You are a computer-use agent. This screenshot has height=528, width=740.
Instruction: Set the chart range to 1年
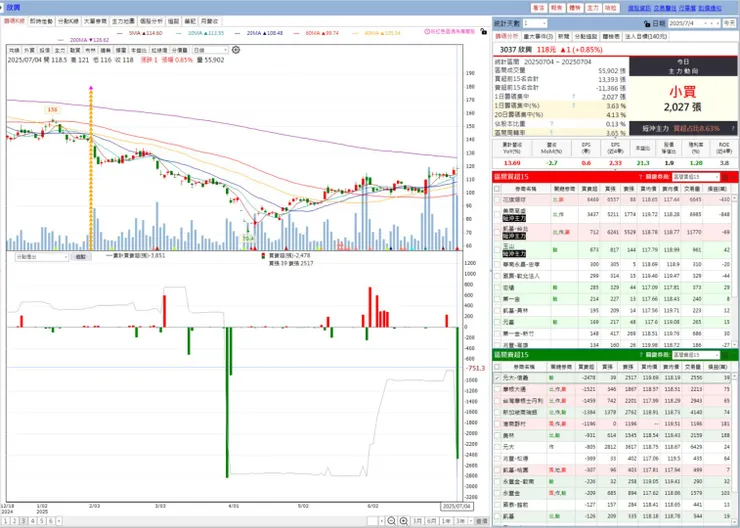446,521
